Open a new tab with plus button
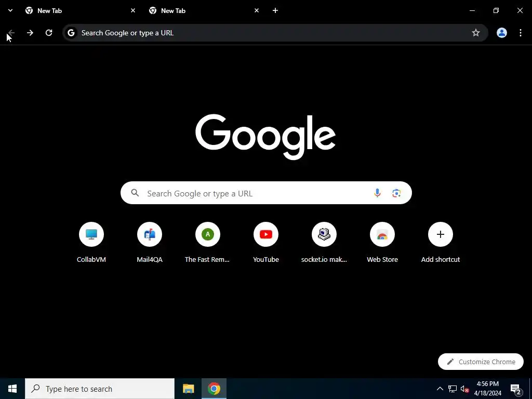The width and height of the screenshot is (532, 399). tap(275, 10)
